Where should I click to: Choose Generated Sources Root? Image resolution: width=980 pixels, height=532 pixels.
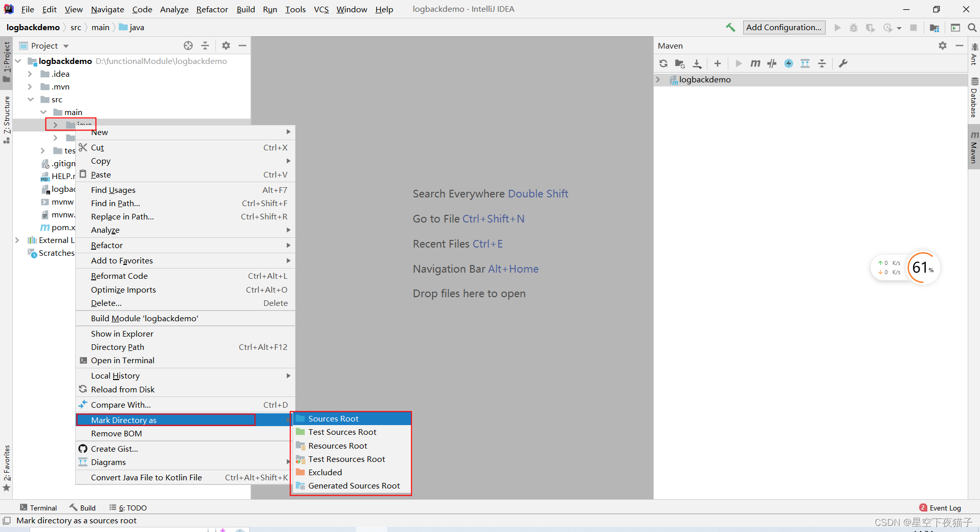click(x=351, y=485)
